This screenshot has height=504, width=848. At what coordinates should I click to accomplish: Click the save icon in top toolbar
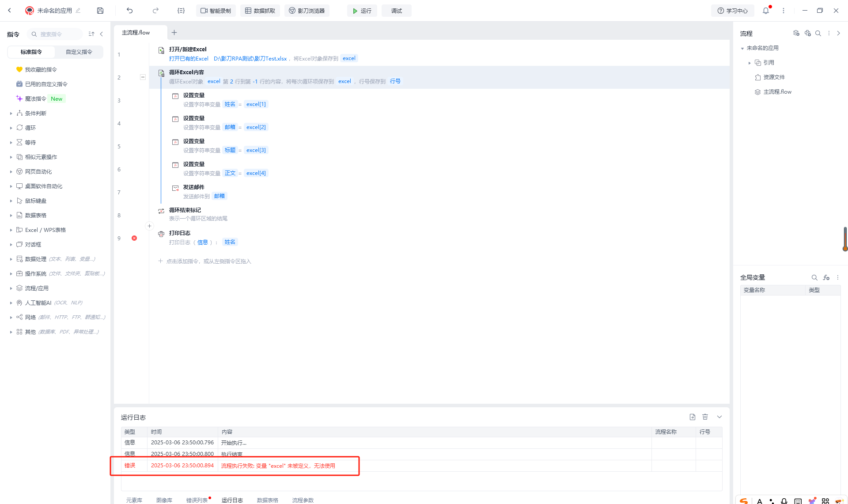100,11
